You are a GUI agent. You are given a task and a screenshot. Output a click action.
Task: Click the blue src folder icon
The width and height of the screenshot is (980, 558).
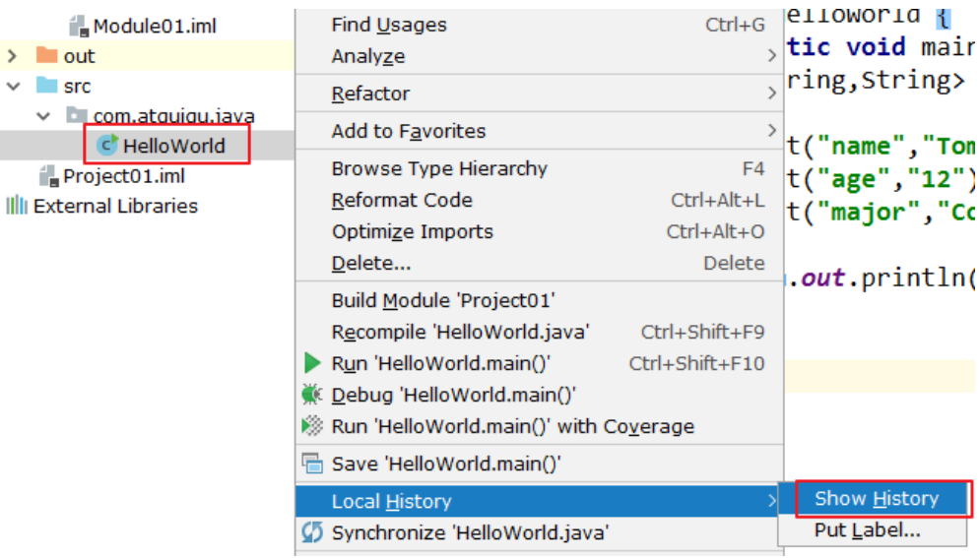pos(47,85)
